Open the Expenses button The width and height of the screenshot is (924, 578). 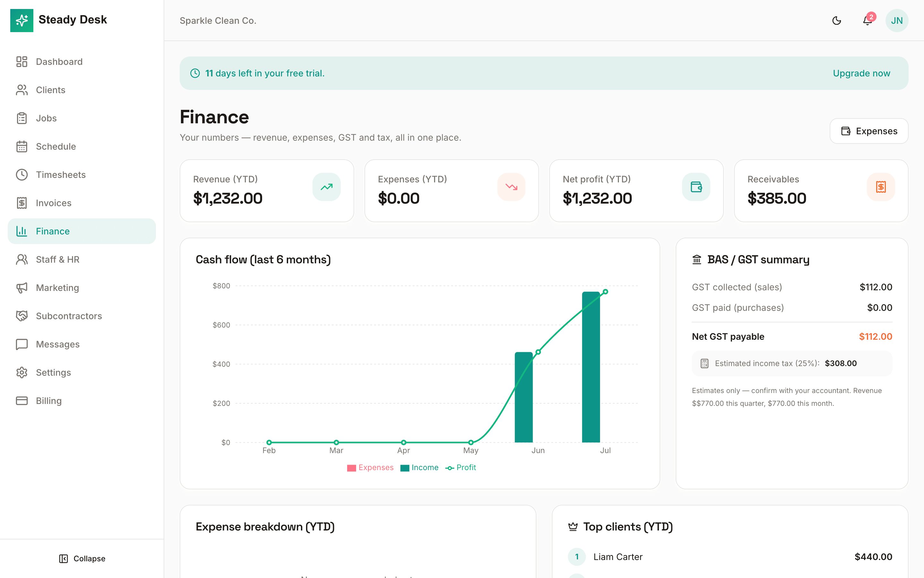[868, 131]
